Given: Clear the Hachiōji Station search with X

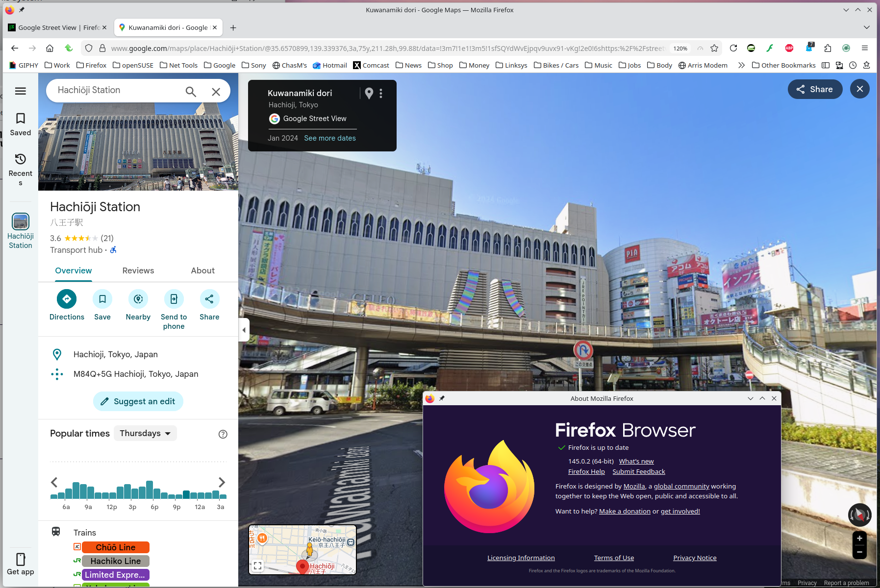Looking at the screenshot, I should 216,92.
